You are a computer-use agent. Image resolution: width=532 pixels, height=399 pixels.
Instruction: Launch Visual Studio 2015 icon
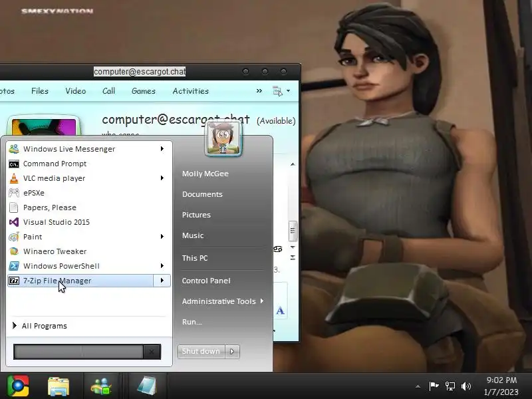(14, 222)
